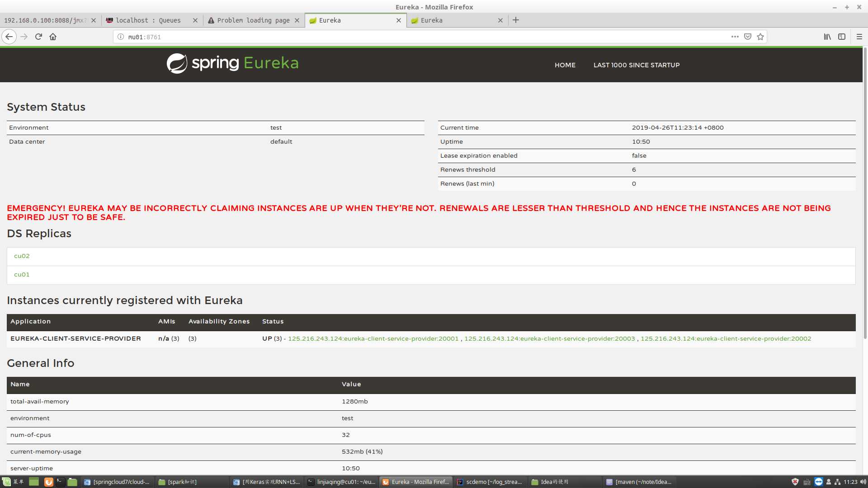Open the Firefox hamburger menu

coord(859,37)
